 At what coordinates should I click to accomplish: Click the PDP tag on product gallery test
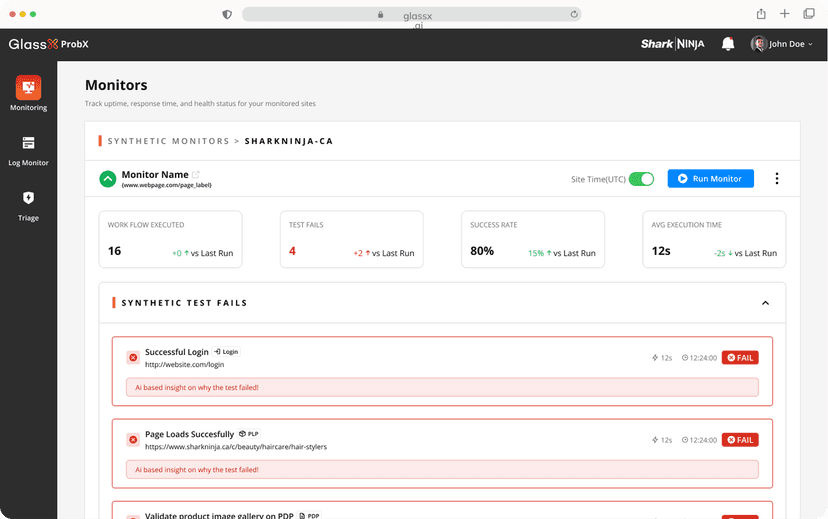coord(309,516)
